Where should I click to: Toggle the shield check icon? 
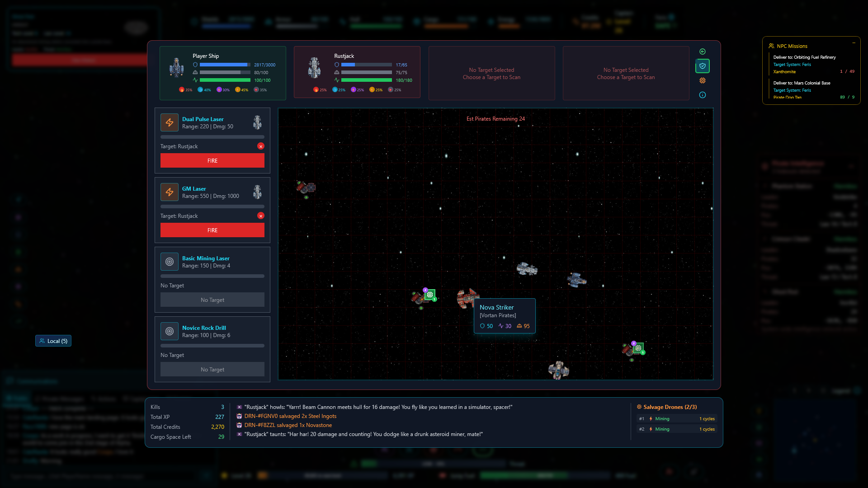(x=703, y=66)
